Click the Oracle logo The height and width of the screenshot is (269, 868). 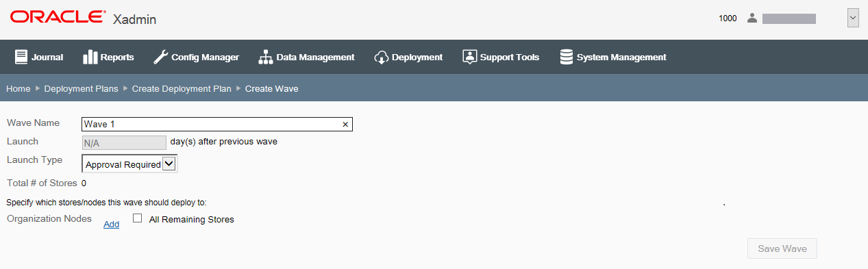[x=58, y=17]
